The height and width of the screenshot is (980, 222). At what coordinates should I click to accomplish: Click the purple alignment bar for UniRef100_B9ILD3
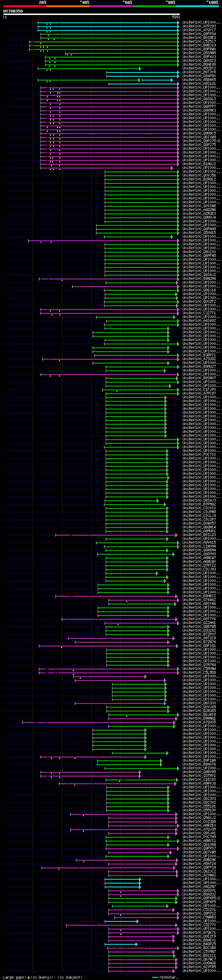pos(117,535)
